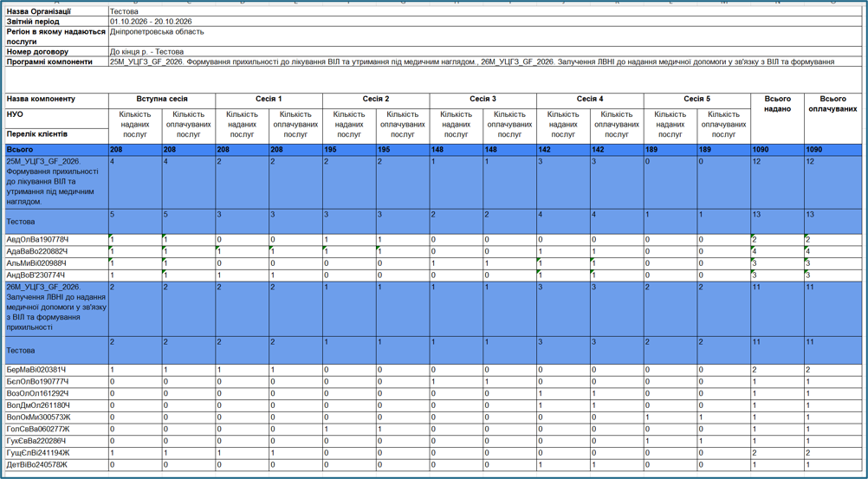Click client row АдаВаВо220882Ч
The height and width of the screenshot is (479, 868).
pyautogui.click(x=57, y=251)
